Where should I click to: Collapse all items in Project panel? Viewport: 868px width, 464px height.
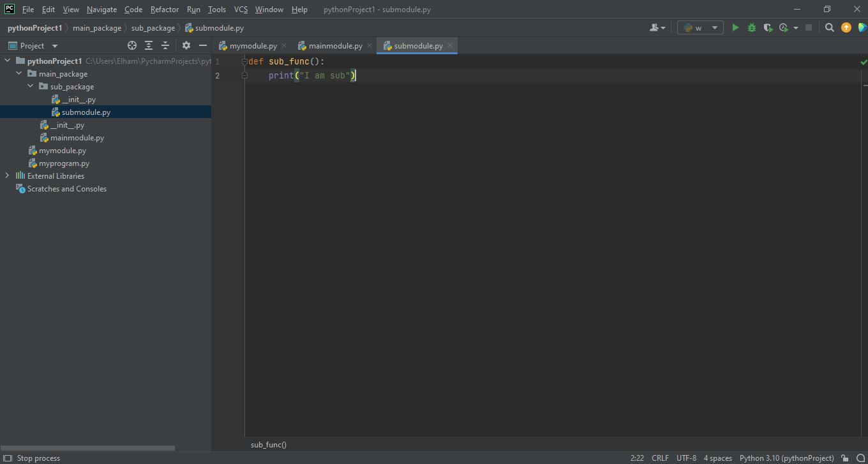[165, 45]
